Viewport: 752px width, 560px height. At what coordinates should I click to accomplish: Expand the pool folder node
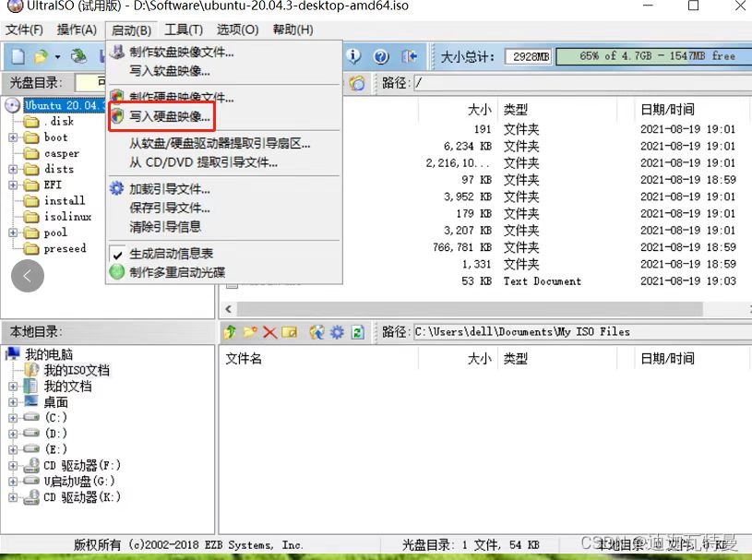[x=13, y=232]
